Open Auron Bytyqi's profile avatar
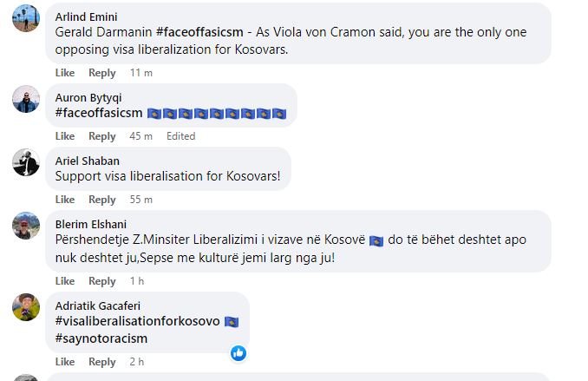This screenshot has width=588, height=381. (26, 99)
